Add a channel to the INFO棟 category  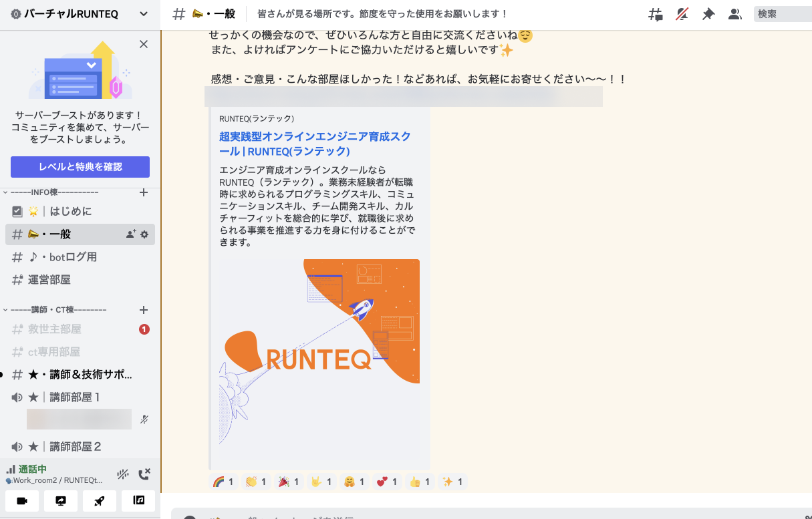point(143,193)
